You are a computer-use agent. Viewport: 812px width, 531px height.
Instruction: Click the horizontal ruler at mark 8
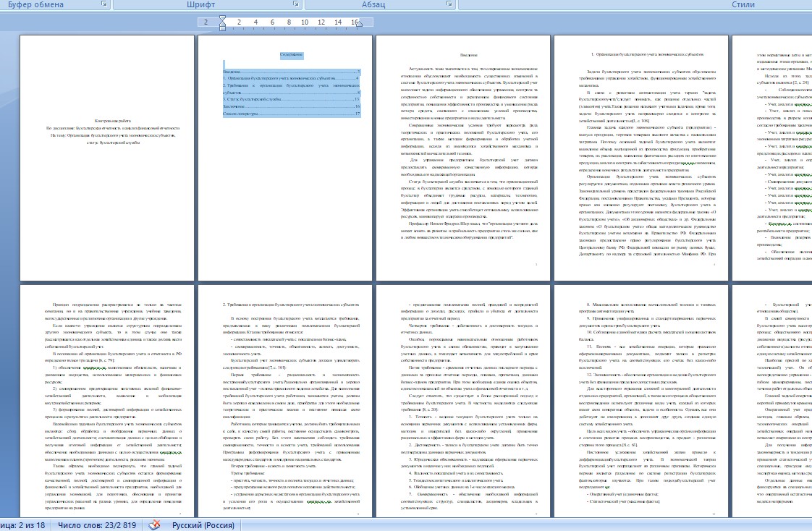tap(276, 22)
